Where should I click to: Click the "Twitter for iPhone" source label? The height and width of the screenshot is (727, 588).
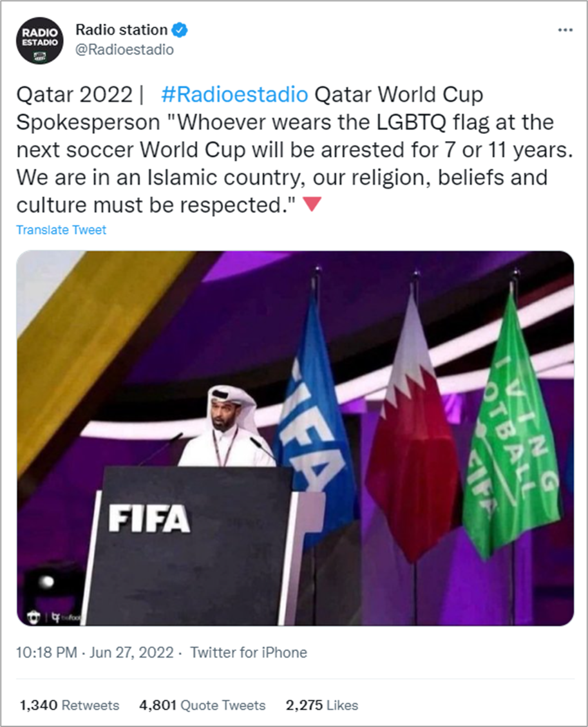pos(249,652)
